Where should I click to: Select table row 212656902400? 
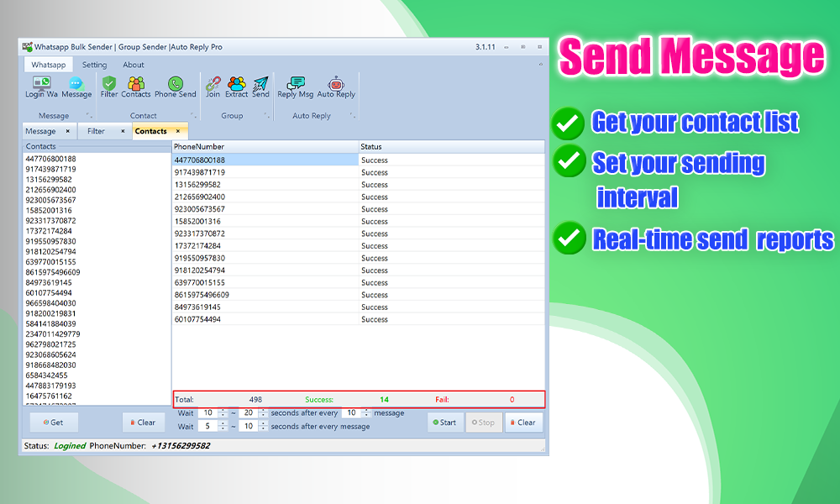[x=359, y=197]
